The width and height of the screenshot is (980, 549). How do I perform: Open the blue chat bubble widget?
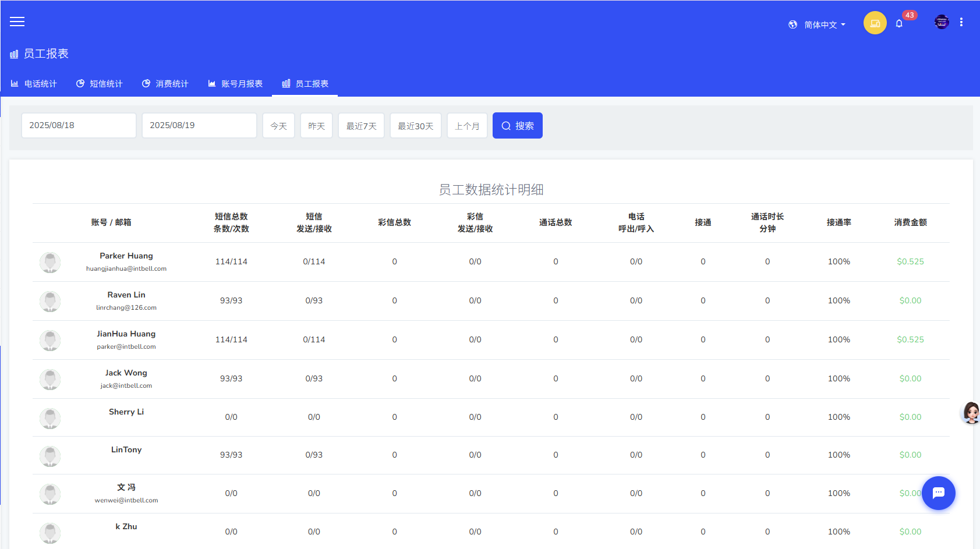pyautogui.click(x=938, y=493)
